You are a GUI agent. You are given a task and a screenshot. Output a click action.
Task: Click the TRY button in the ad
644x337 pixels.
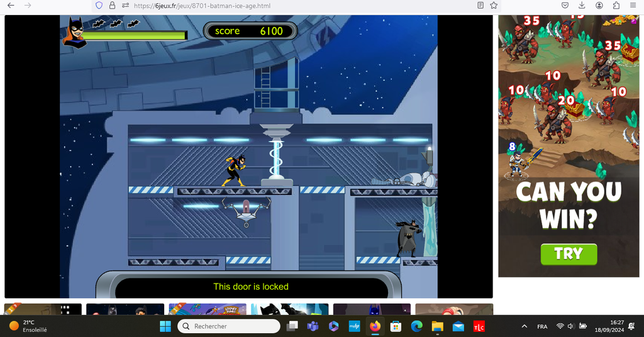[569, 254]
